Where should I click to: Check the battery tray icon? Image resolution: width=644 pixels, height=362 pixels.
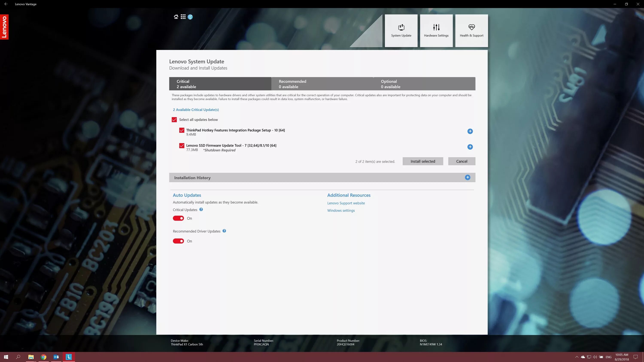601,357
